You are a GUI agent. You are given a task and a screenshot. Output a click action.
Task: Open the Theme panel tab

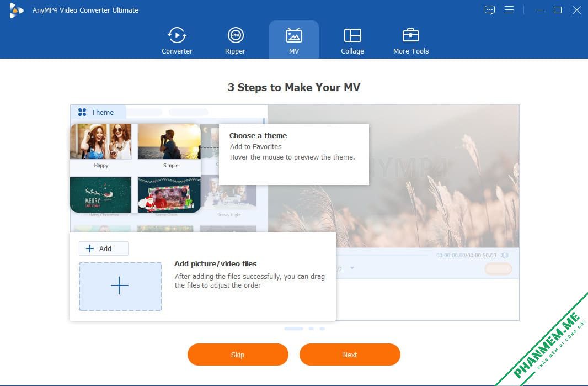[98, 112]
